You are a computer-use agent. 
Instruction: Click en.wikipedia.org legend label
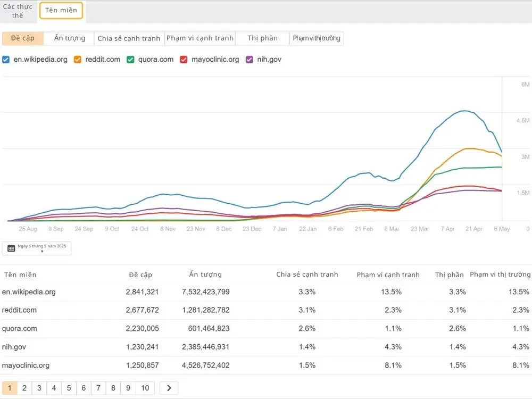[x=40, y=60]
